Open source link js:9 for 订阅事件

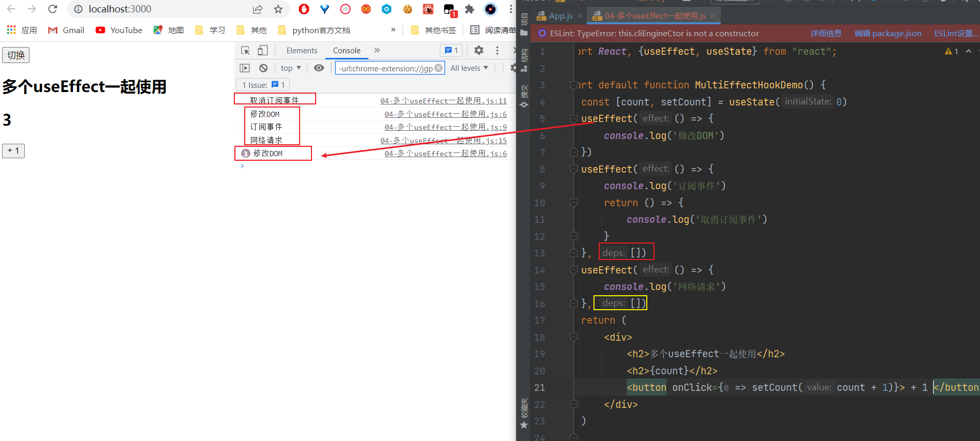446,127
